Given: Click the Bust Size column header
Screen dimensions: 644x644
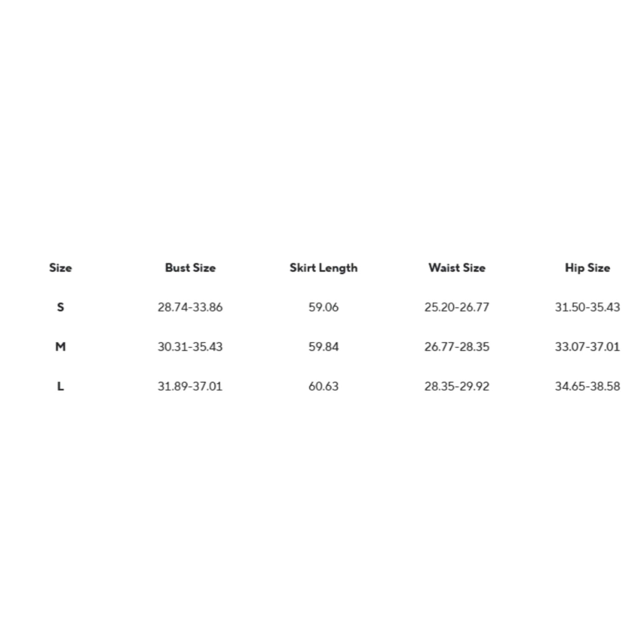Looking at the screenshot, I should coord(190,268).
